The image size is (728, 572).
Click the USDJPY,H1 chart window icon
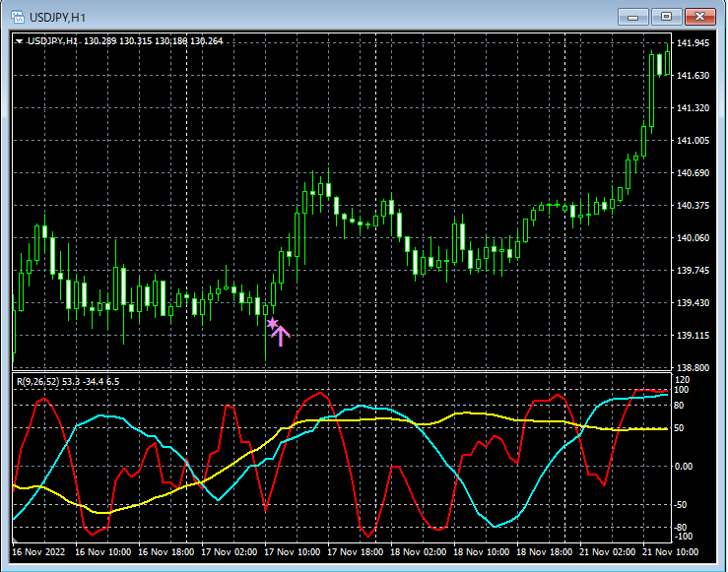click(x=17, y=18)
